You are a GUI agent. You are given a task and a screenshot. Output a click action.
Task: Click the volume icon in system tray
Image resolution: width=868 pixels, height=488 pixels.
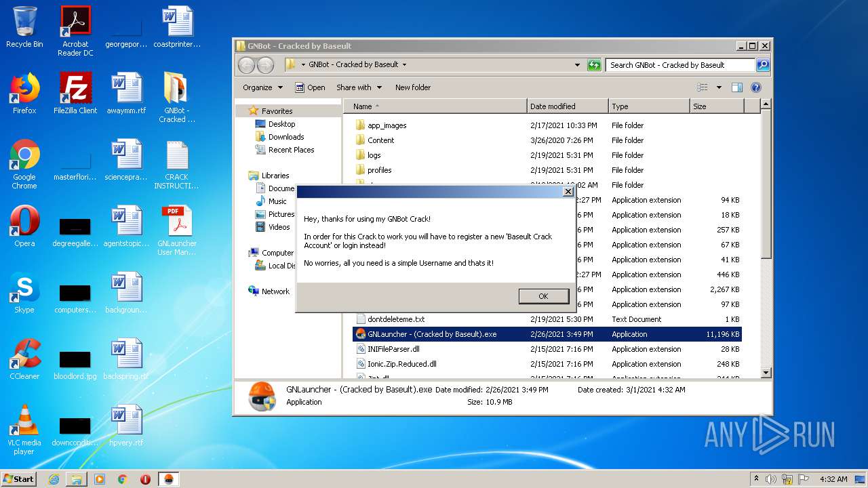(771, 479)
